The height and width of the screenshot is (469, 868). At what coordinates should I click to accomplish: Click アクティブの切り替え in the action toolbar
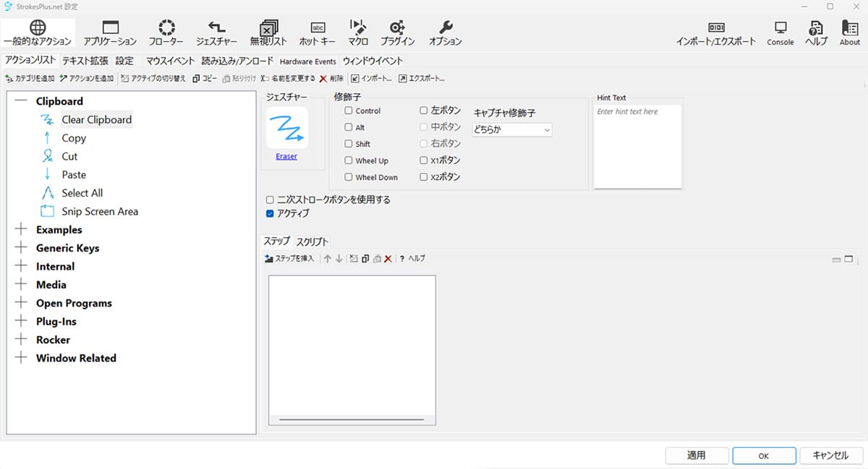[153, 78]
